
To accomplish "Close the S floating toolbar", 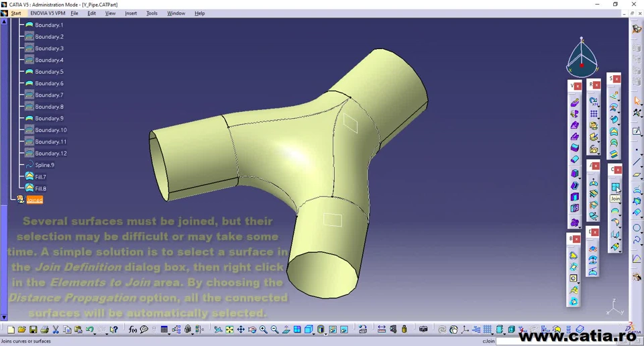I will point(617,79).
